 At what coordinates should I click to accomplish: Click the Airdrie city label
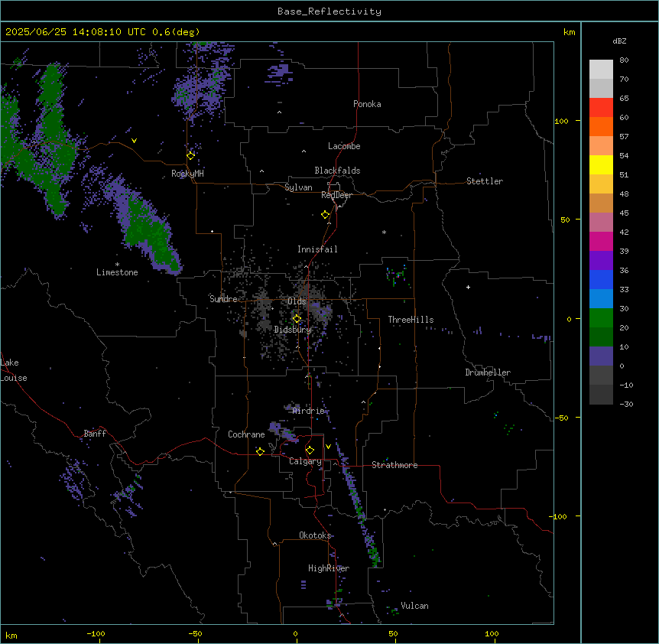pyautogui.click(x=308, y=411)
